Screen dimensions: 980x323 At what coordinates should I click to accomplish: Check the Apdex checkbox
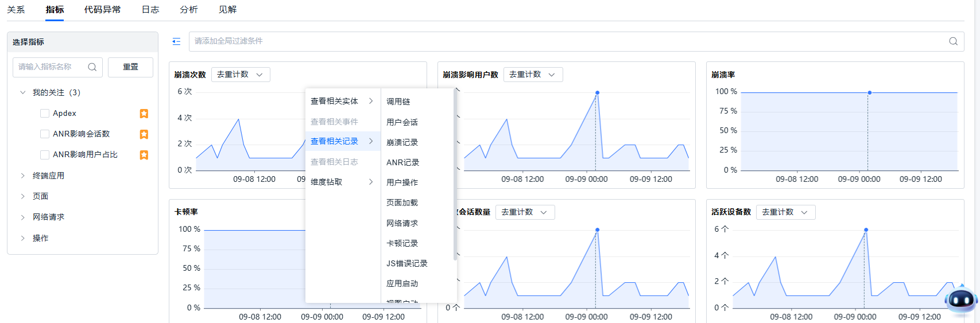(45, 114)
